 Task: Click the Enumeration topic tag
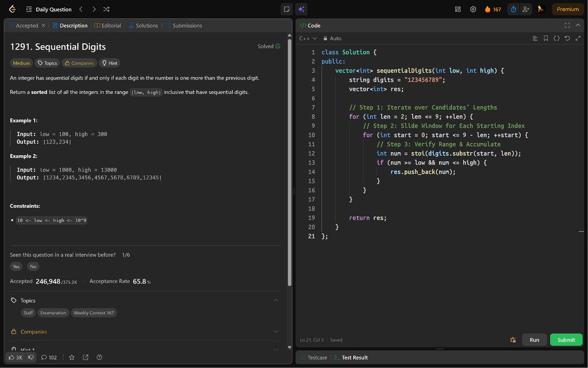point(53,313)
